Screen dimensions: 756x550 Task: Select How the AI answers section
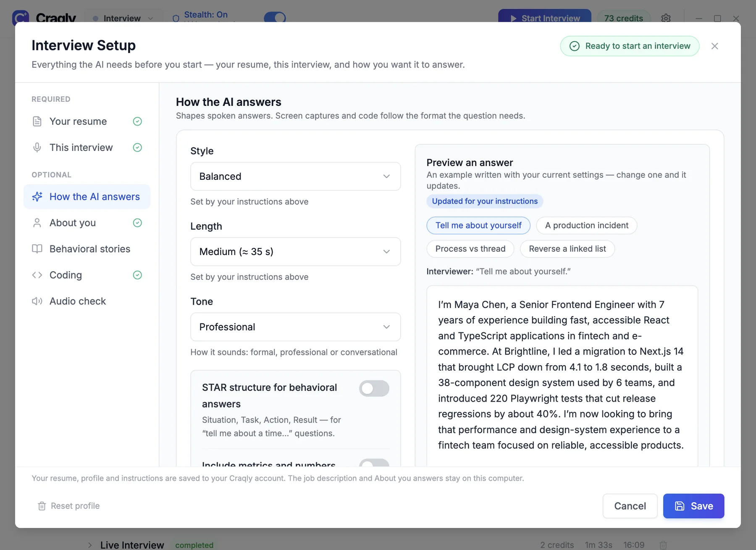[87, 197]
